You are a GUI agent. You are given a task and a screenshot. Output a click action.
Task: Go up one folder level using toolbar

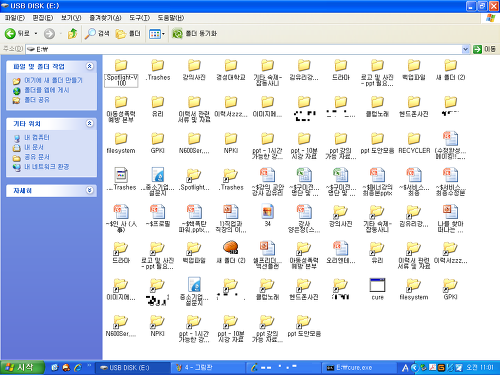pyautogui.click(x=72, y=33)
